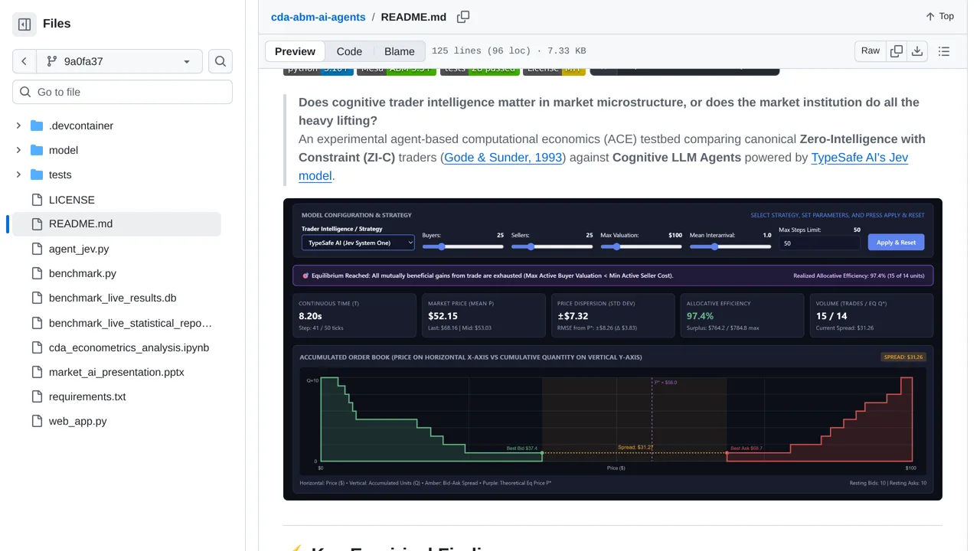The height and width of the screenshot is (551, 980).
Task: Expand the .devcontainer folder chevron
Action: pos(18,126)
